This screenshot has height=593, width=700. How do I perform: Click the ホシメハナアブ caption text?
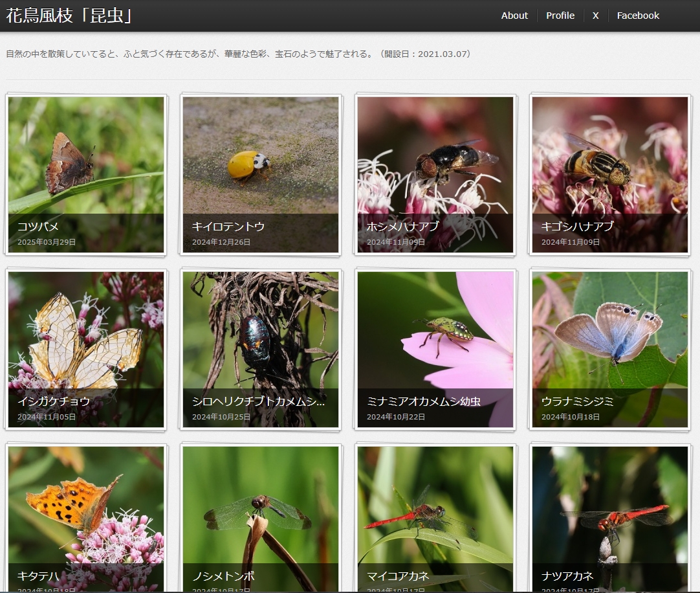tap(402, 227)
